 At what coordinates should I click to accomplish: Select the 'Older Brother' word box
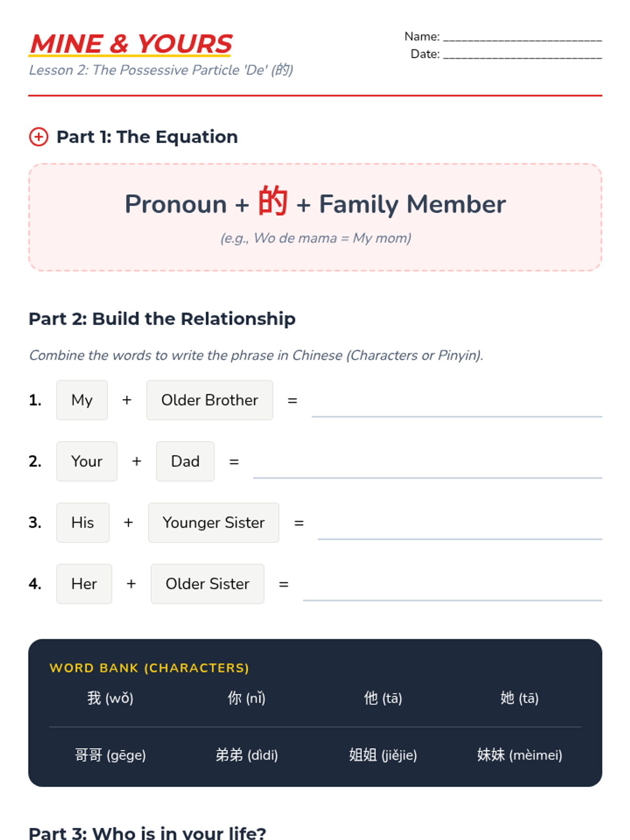209,400
